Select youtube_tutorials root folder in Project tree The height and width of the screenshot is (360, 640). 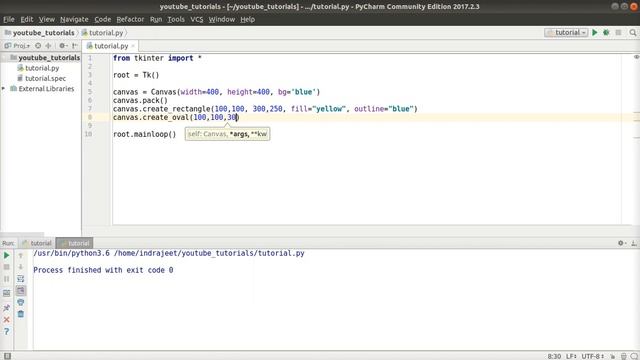pyautogui.click(x=45, y=58)
